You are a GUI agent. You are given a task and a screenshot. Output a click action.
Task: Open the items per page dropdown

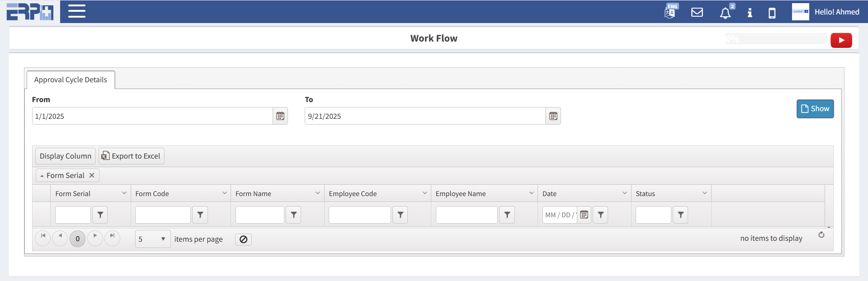pyautogui.click(x=163, y=239)
